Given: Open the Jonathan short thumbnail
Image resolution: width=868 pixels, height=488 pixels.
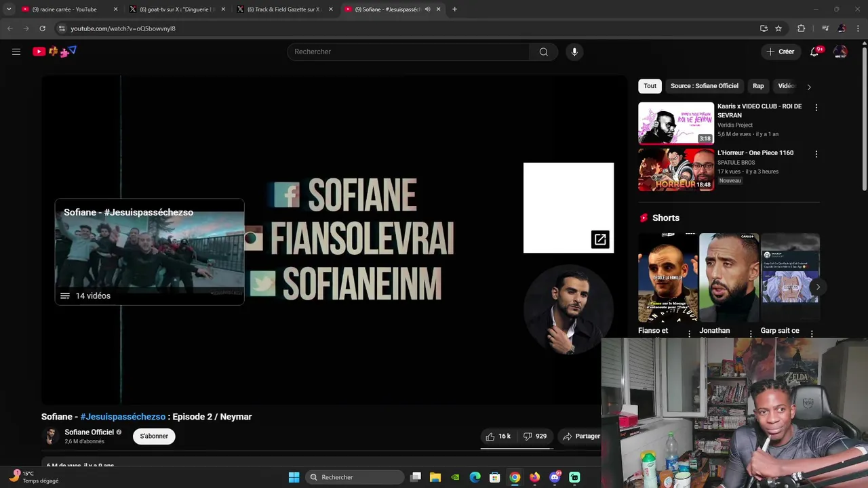Looking at the screenshot, I should click(x=729, y=278).
